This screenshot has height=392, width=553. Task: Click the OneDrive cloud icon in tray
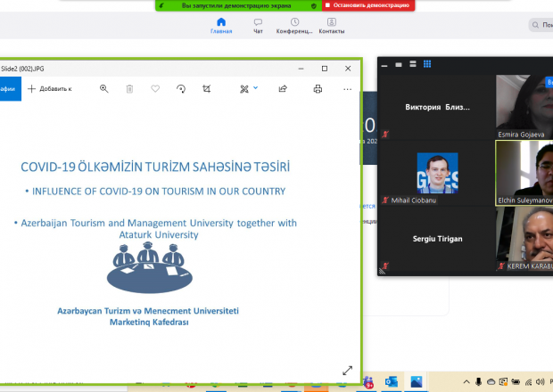pos(491,382)
